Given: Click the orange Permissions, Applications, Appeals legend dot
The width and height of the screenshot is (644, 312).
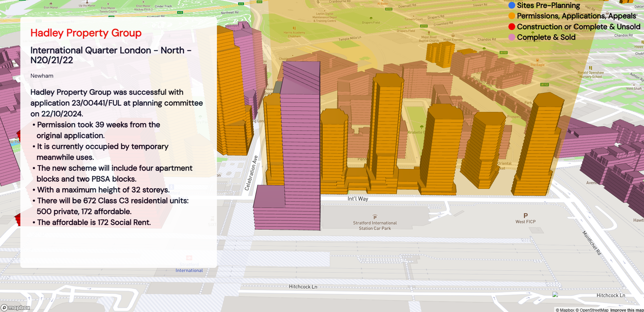Looking at the screenshot, I should (x=512, y=16).
